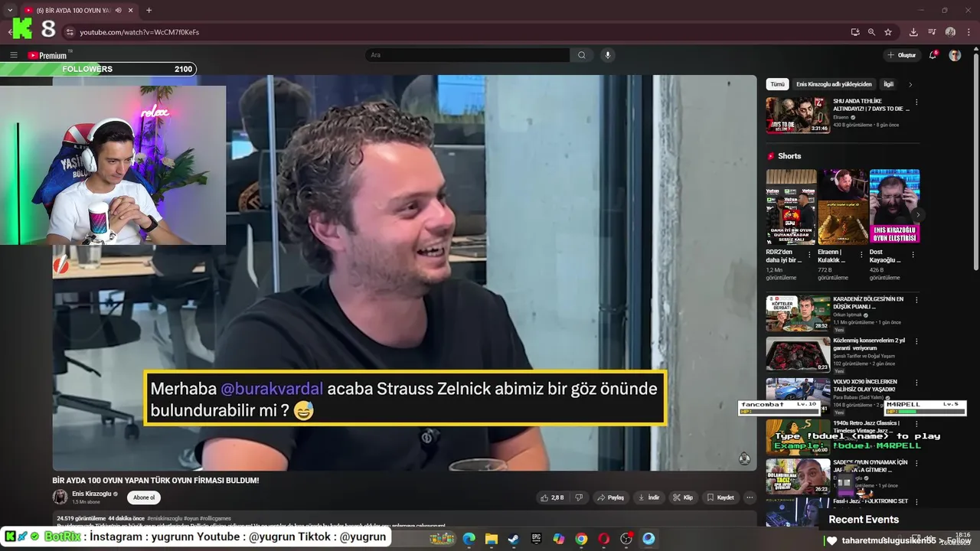980x551 pixels.
Task: Open the tab search dropdown arrow
Action: pos(10,10)
